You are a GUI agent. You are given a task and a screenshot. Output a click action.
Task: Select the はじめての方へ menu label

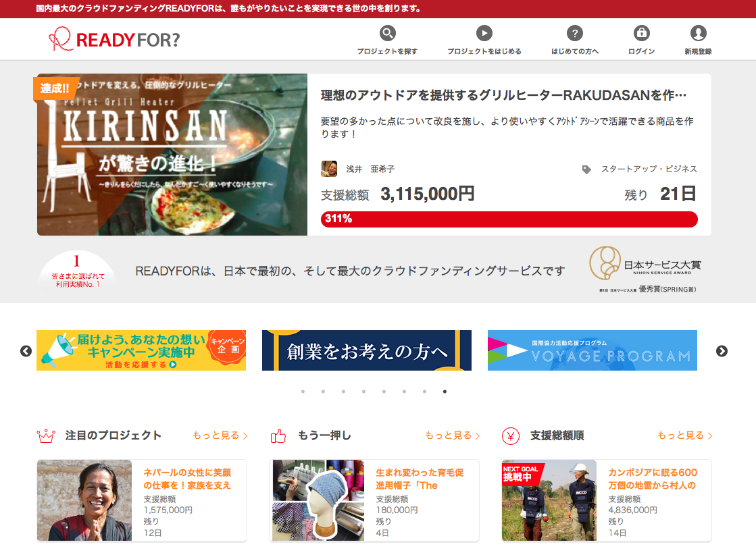point(575,51)
